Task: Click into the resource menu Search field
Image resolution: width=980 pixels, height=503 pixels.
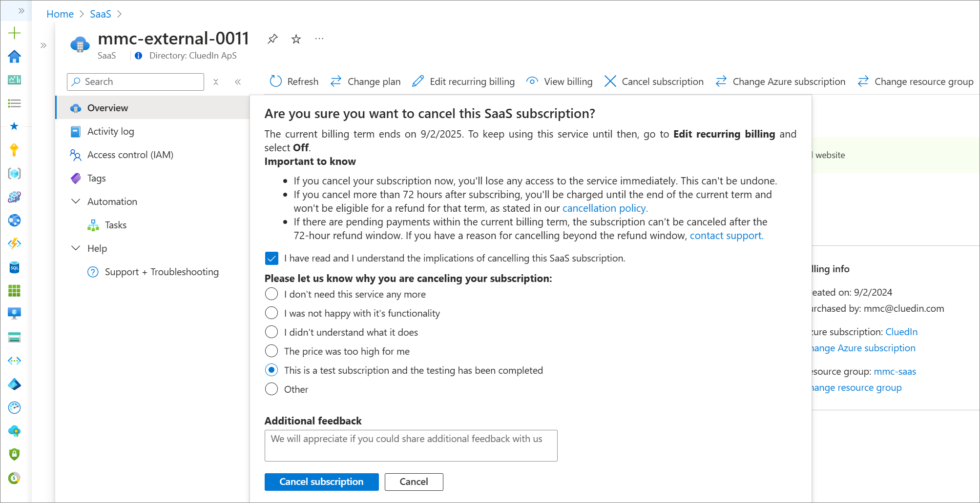Action: (x=135, y=82)
